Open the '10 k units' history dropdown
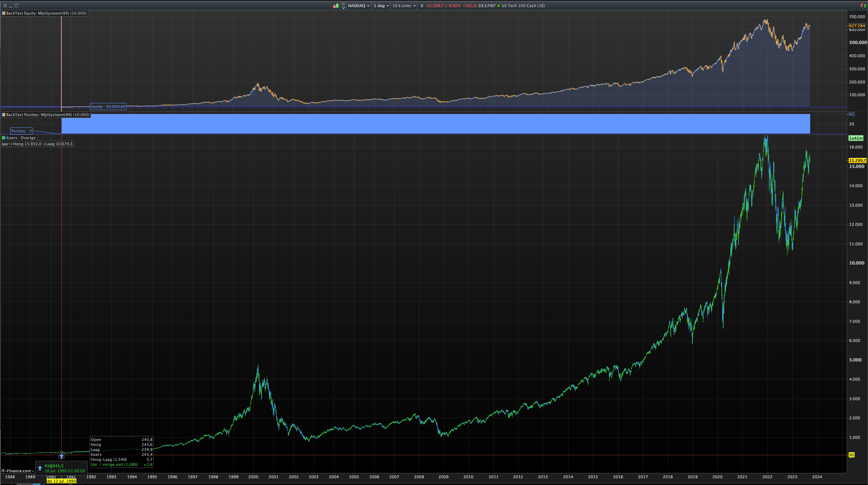Viewport: 868px width, 485px height. [403, 6]
